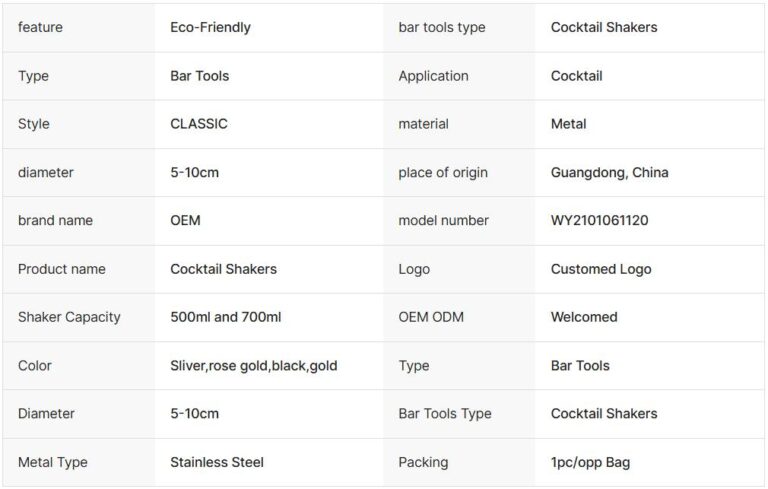Click the 'place of origin' label
This screenshot has height=489, width=768.
pos(443,172)
